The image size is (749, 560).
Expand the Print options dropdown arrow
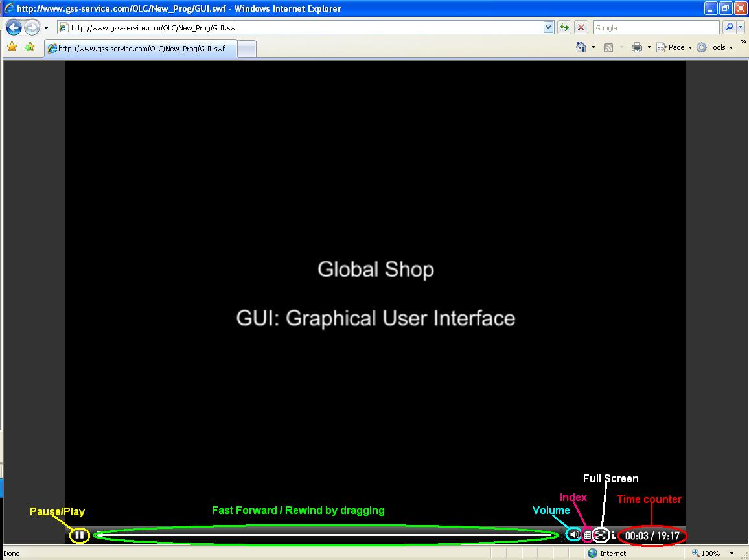pyautogui.click(x=649, y=47)
